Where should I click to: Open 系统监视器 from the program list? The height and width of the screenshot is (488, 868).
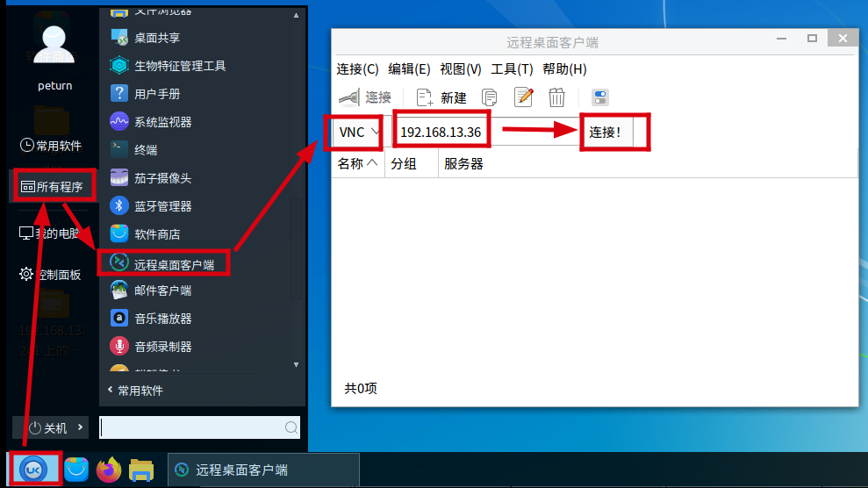point(162,122)
